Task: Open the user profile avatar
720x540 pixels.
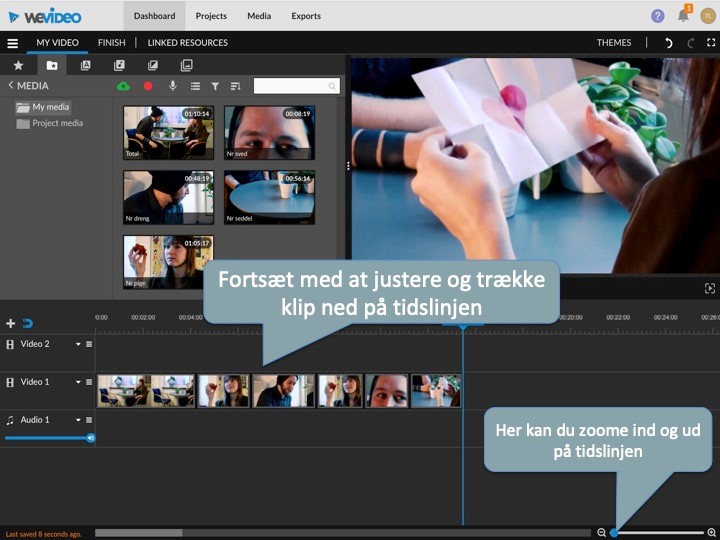Action: point(708,16)
